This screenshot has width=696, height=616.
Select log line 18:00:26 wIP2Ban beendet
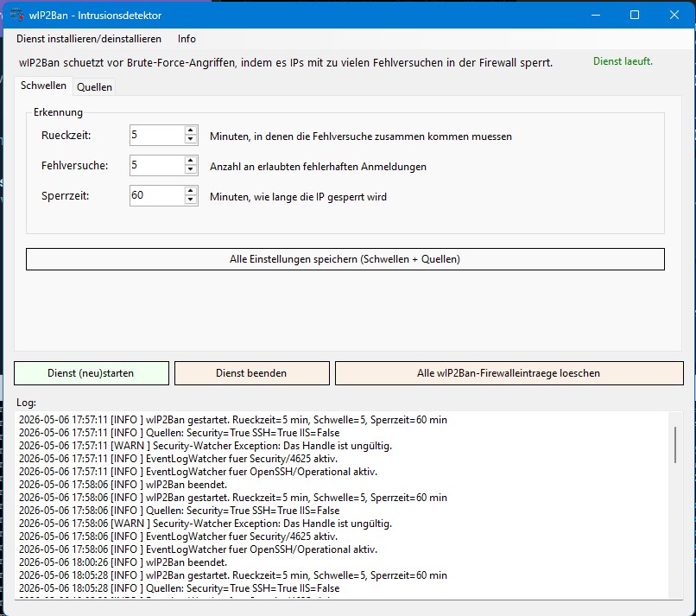[123, 562]
